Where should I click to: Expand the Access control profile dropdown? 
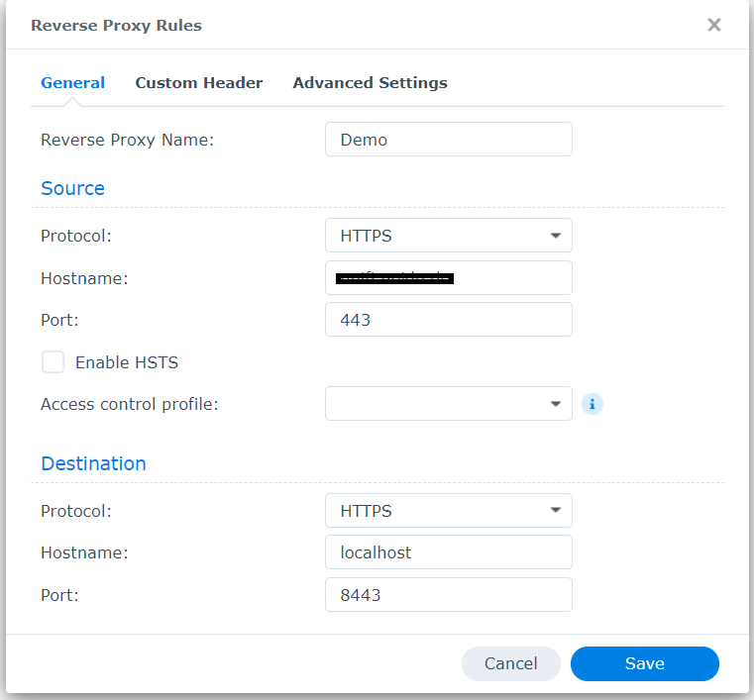448,404
